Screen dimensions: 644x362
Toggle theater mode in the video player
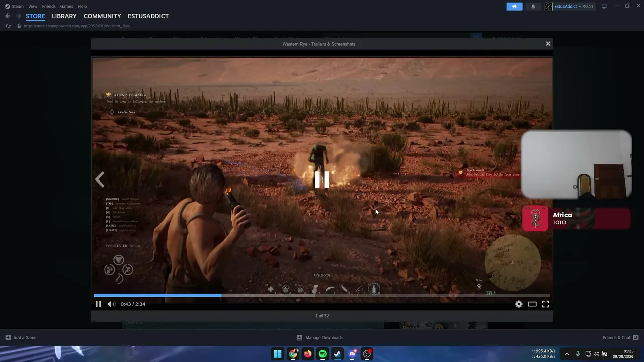(x=532, y=304)
